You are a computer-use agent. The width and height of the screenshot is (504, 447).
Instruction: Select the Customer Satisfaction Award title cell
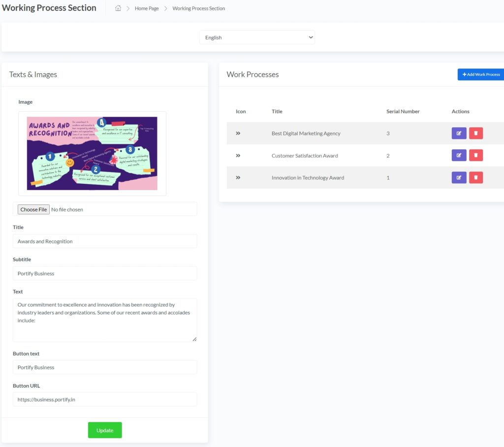(304, 155)
